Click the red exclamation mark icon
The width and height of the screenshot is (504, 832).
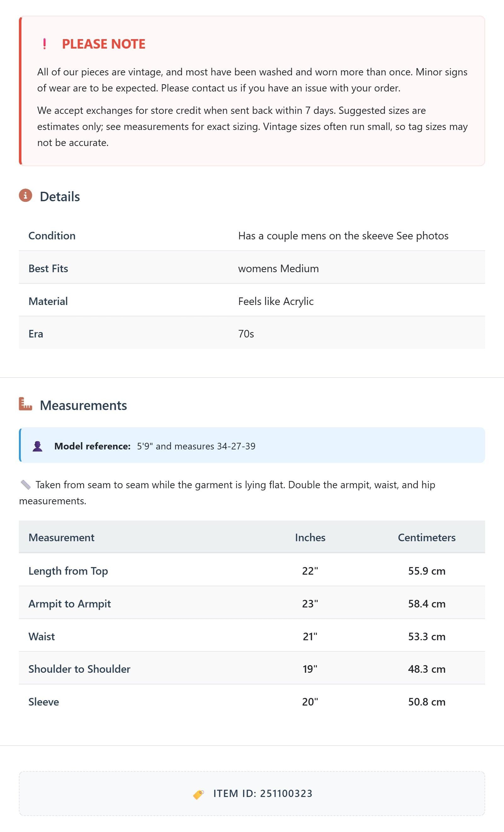pyautogui.click(x=44, y=44)
